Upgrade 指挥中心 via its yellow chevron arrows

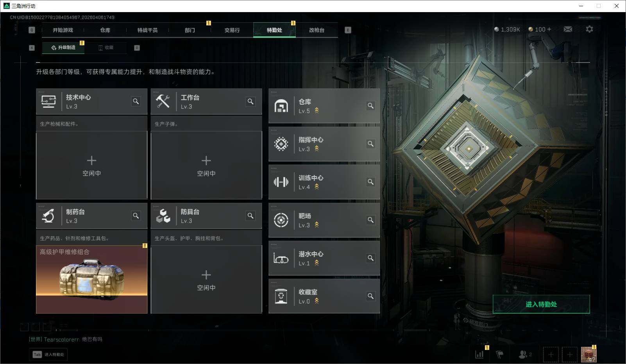317,149
